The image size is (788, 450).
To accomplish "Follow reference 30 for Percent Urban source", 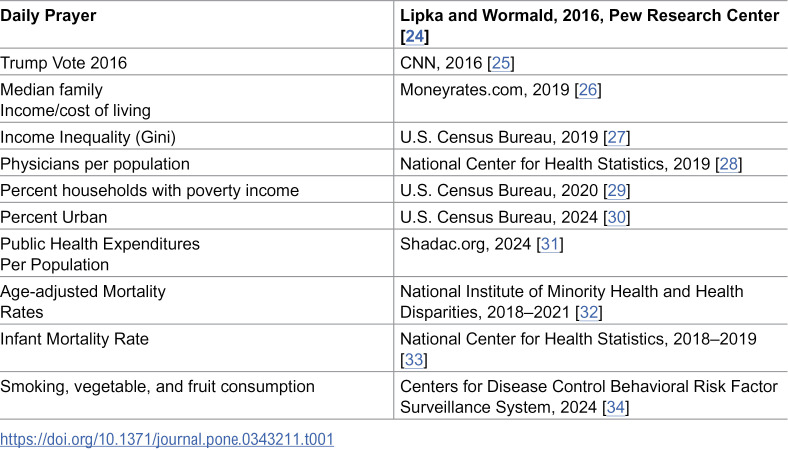I will [x=616, y=217].
